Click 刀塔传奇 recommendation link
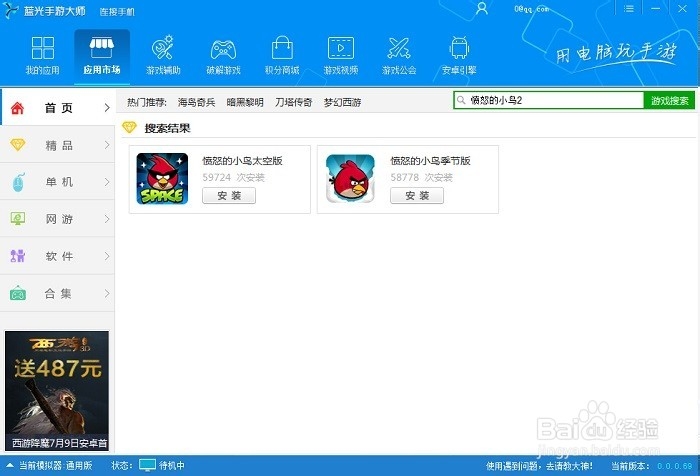 tap(293, 103)
